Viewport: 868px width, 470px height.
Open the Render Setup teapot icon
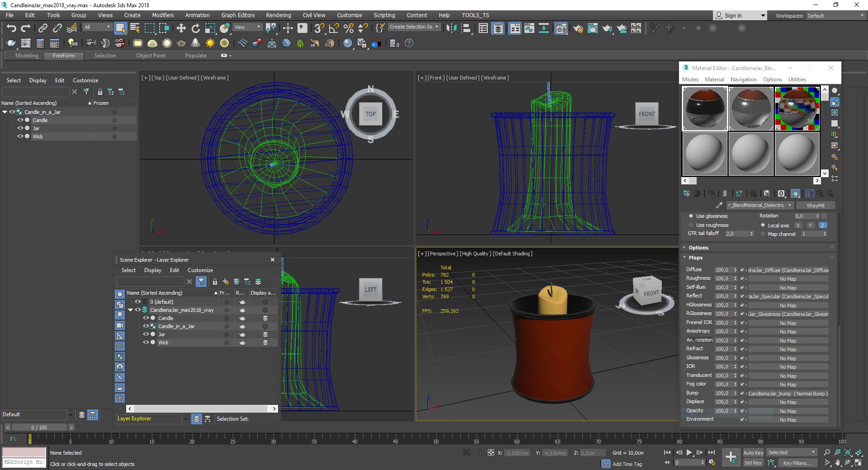[578, 28]
